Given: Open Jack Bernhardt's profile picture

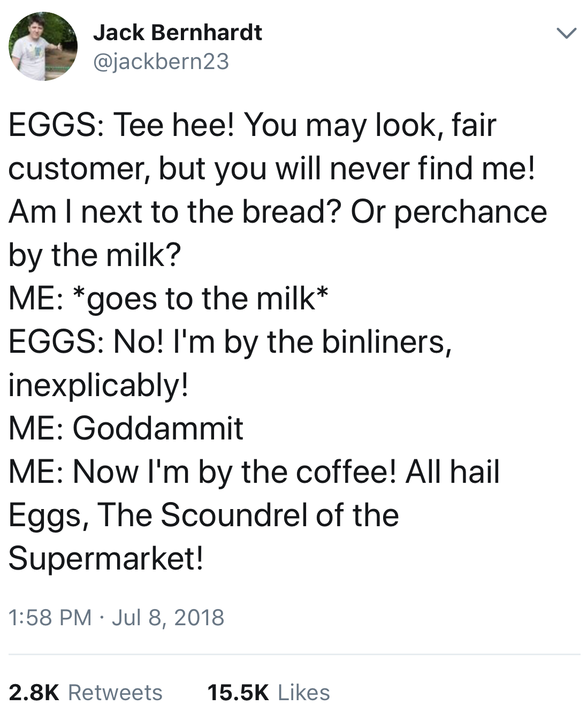Looking at the screenshot, I should (x=43, y=47).
